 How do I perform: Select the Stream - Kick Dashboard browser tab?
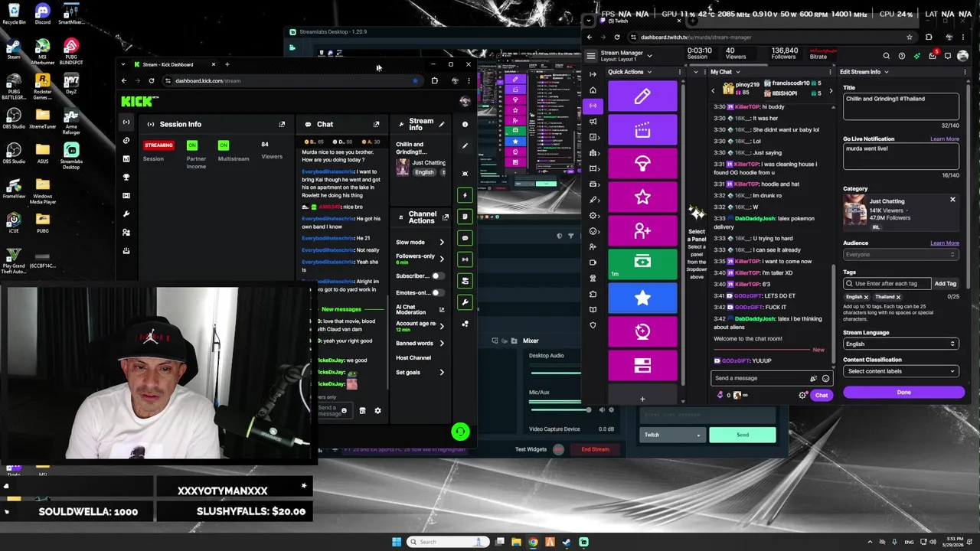click(174, 64)
